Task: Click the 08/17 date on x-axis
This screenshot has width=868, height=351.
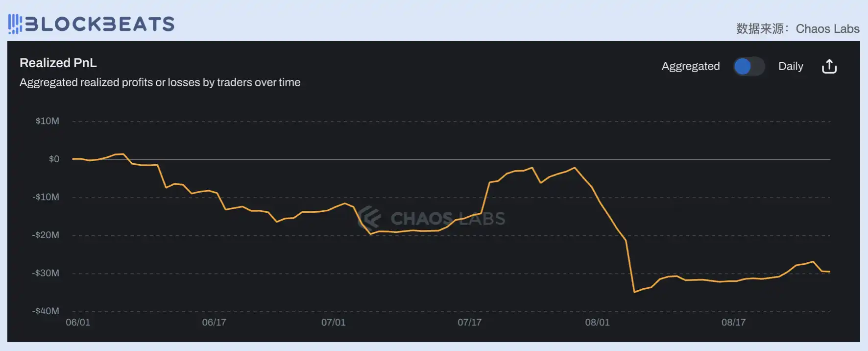Action: click(x=733, y=322)
